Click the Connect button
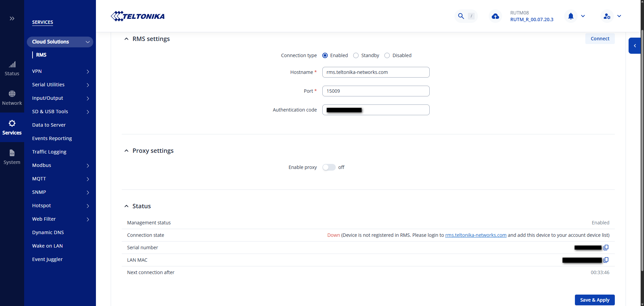 click(x=600, y=39)
